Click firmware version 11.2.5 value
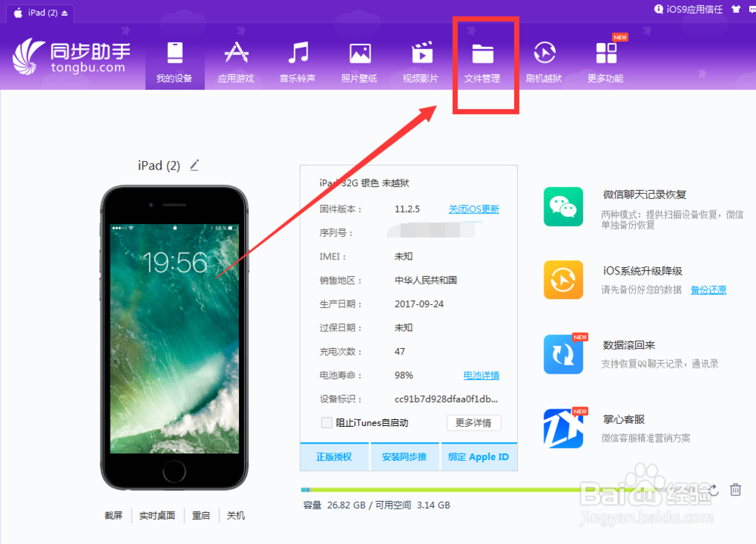 click(x=407, y=209)
